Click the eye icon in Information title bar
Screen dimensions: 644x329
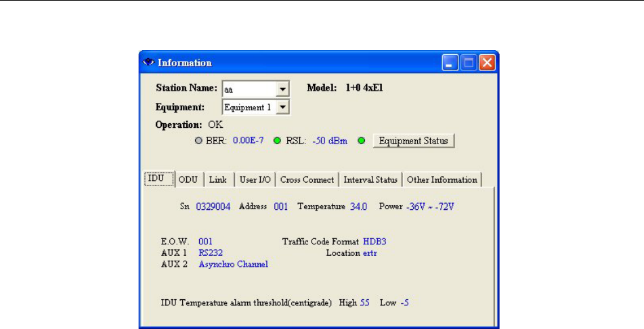click(148, 62)
